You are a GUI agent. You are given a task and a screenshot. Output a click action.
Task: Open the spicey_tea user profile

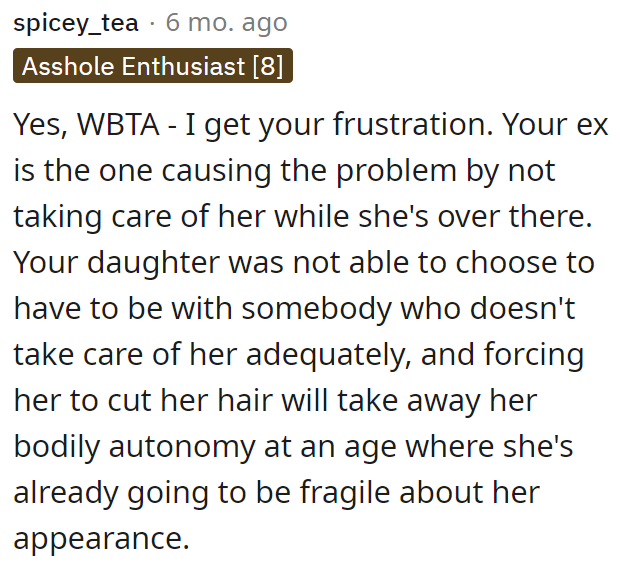75,23
